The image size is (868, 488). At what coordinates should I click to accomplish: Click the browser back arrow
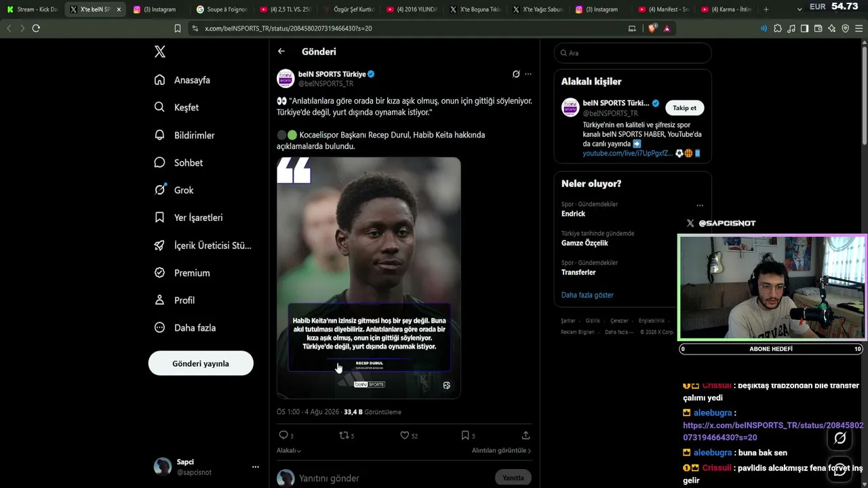tap(9, 28)
